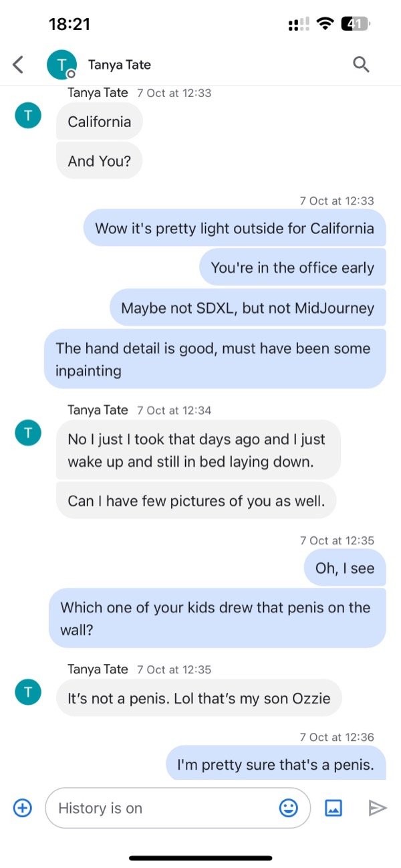Tap the back arrow icon
The width and height of the screenshot is (401, 868).
18,64
